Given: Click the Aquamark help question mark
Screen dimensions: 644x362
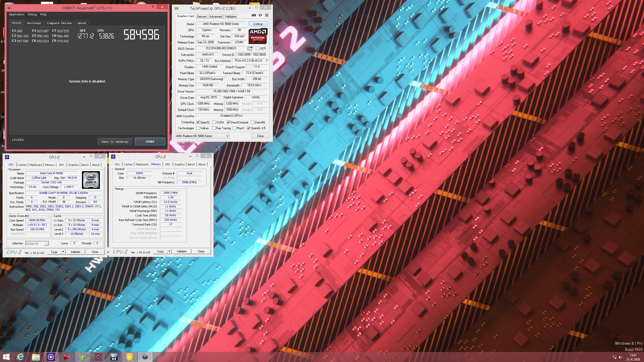Looking at the screenshot, I should [153, 7].
